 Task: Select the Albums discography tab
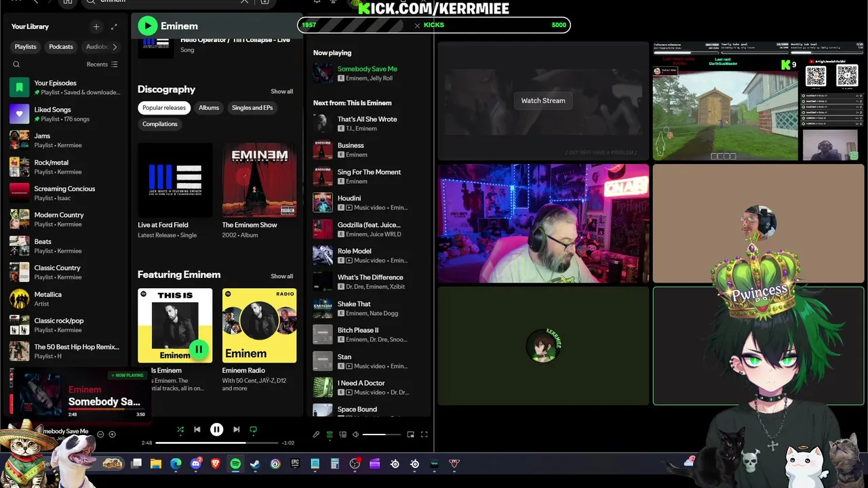[x=209, y=108]
